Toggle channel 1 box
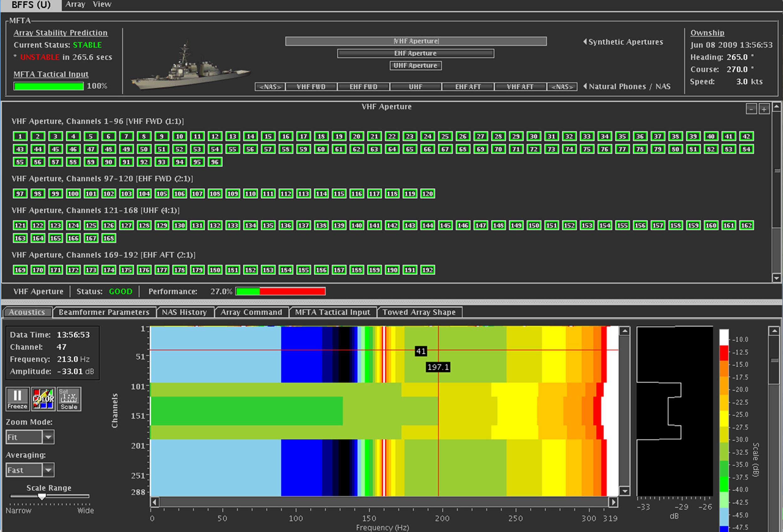Image resolution: width=783 pixels, height=532 pixels. pyautogui.click(x=20, y=136)
